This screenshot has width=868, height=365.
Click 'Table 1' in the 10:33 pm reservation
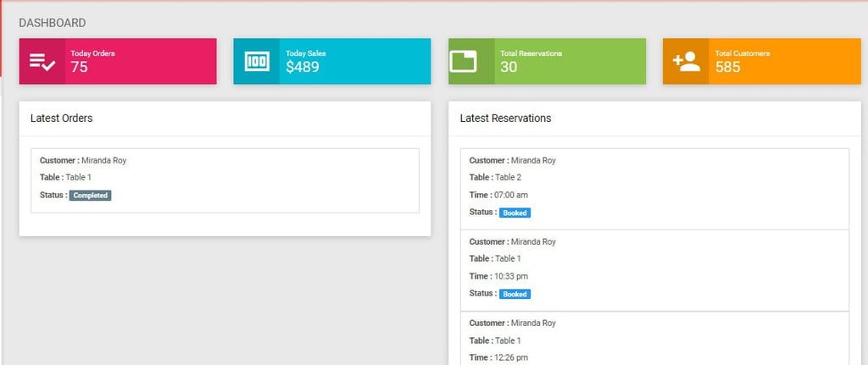(509, 259)
